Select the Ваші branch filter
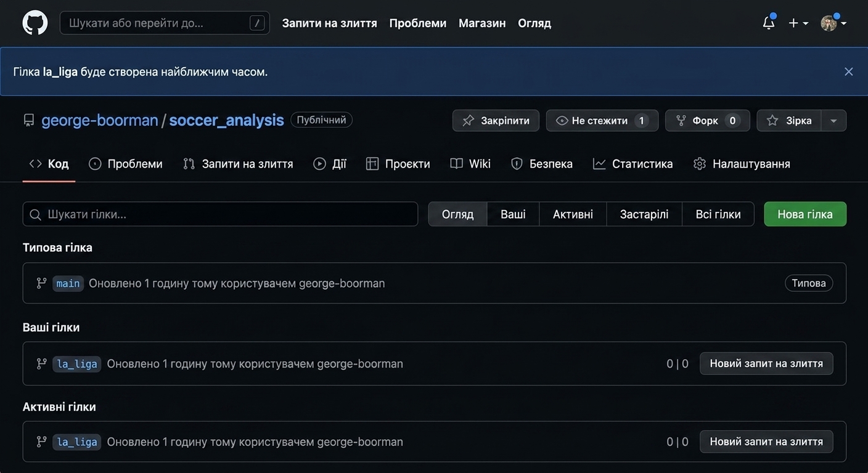The height and width of the screenshot is (473, 868). click(x=513, y=214)
